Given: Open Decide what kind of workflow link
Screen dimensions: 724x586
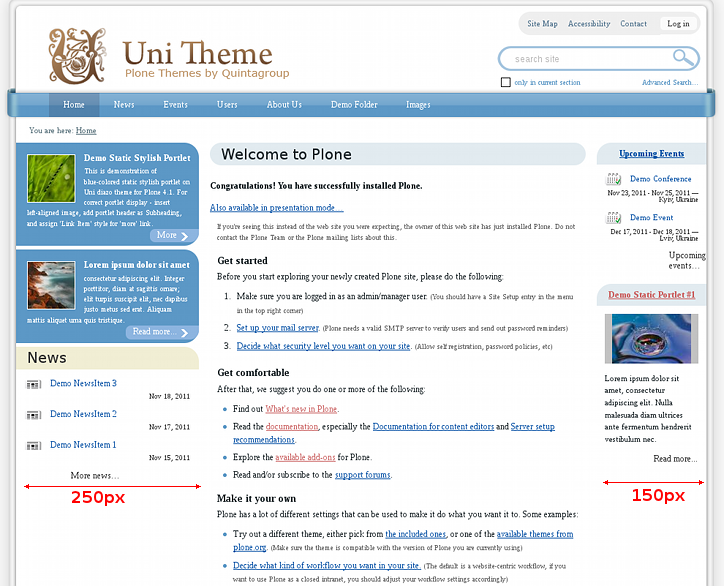Looking at the screenshot, I should (x=326, y=565).
